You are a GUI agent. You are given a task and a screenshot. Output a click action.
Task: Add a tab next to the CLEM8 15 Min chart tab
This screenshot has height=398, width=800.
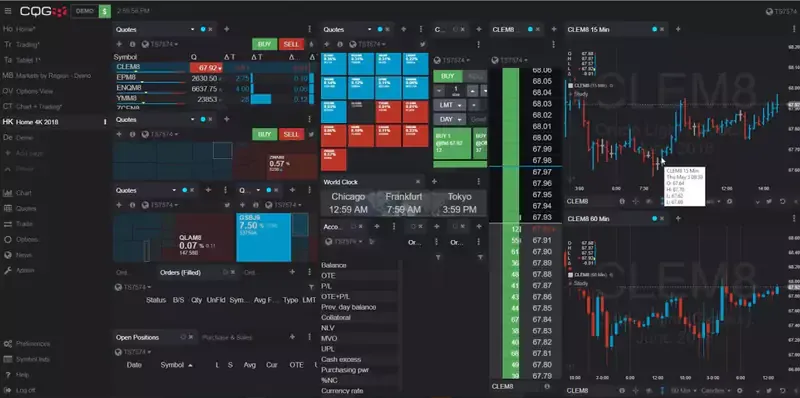(x=678, y=30)
